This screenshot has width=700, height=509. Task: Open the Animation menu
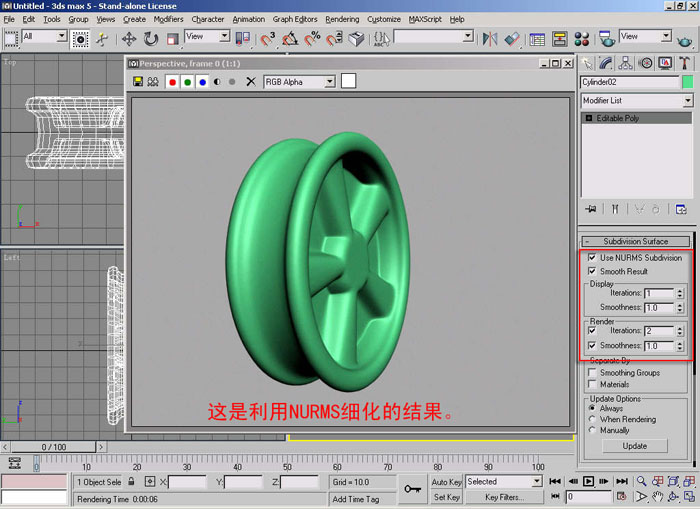249,19
